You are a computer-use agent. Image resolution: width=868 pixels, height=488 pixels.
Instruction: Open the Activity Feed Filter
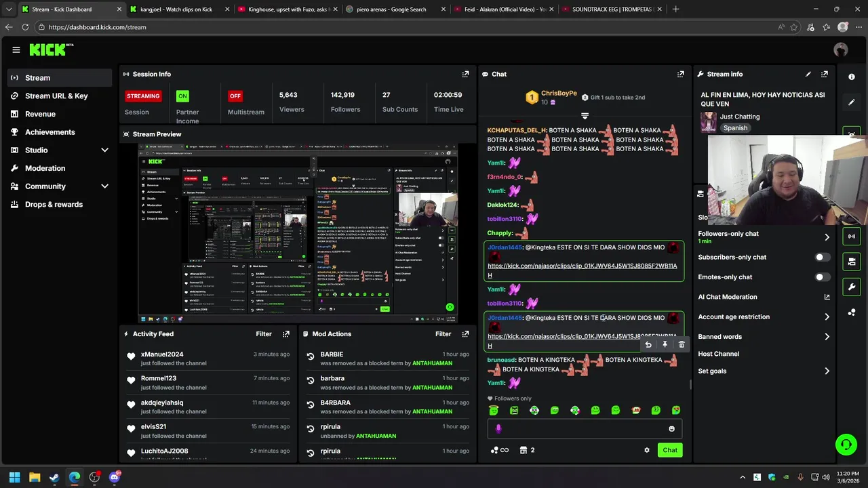[x=263, y=333]
